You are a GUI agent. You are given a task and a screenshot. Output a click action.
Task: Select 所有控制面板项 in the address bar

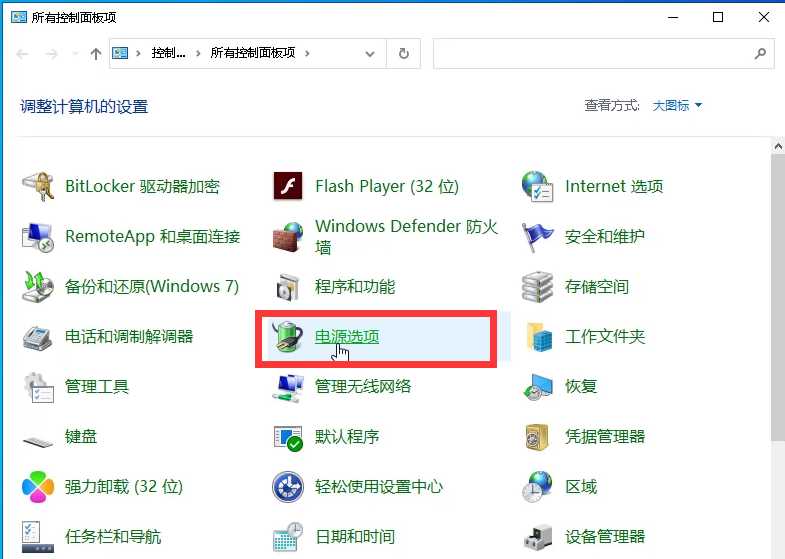click(252, 54)
